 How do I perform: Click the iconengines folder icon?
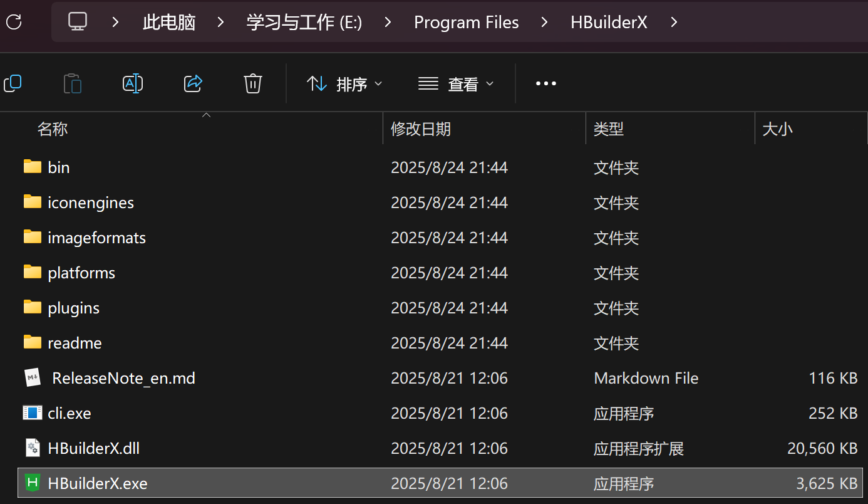pyautogui.click(x=33, y=202)
